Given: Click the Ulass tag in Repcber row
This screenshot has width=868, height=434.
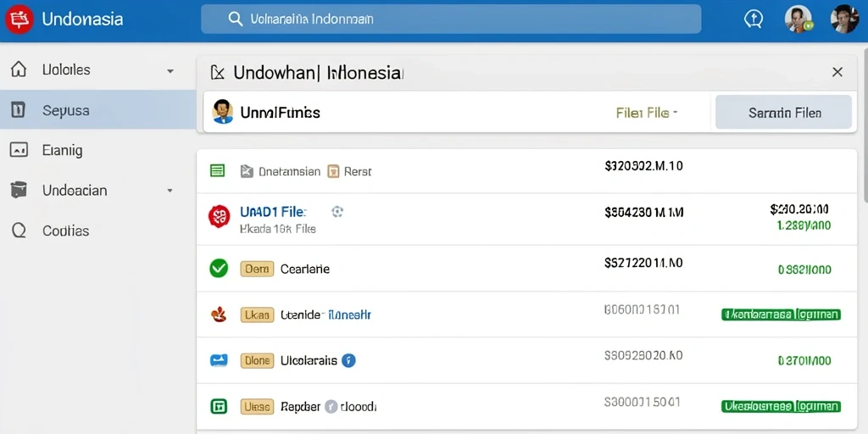Looking at the screenshot, I should point(257,407).
